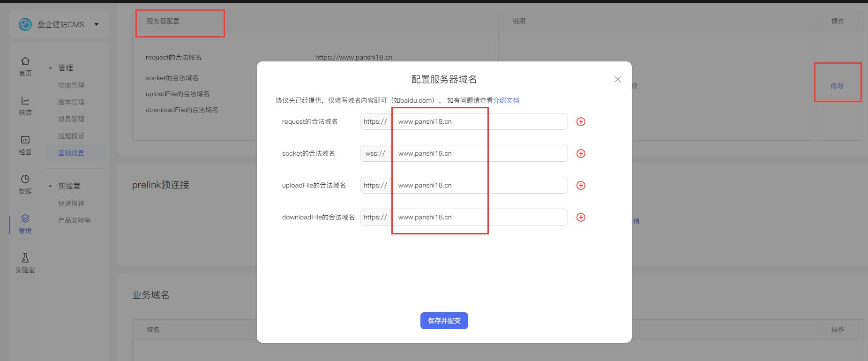Viewport: 868px width, 361px height.
Task: Click the 操作 header of 服务器配置 table
Action: [x=838, y=21]
